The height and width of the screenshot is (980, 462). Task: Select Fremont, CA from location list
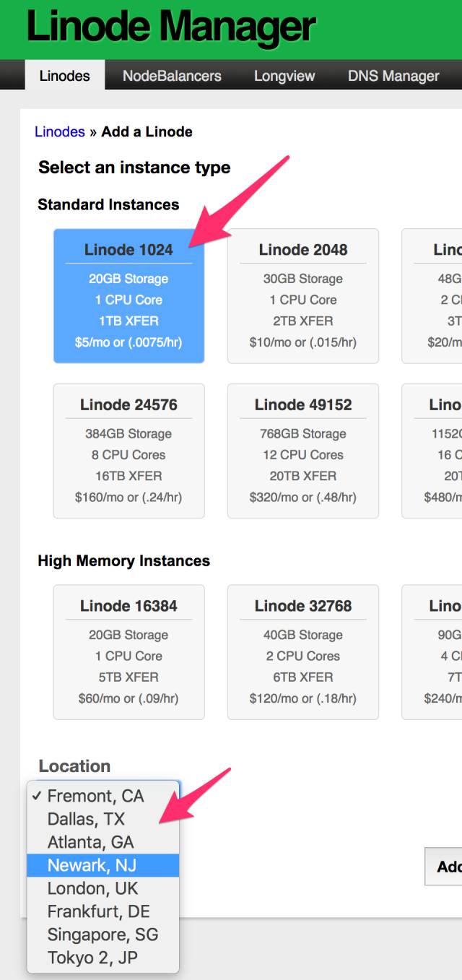95,796
